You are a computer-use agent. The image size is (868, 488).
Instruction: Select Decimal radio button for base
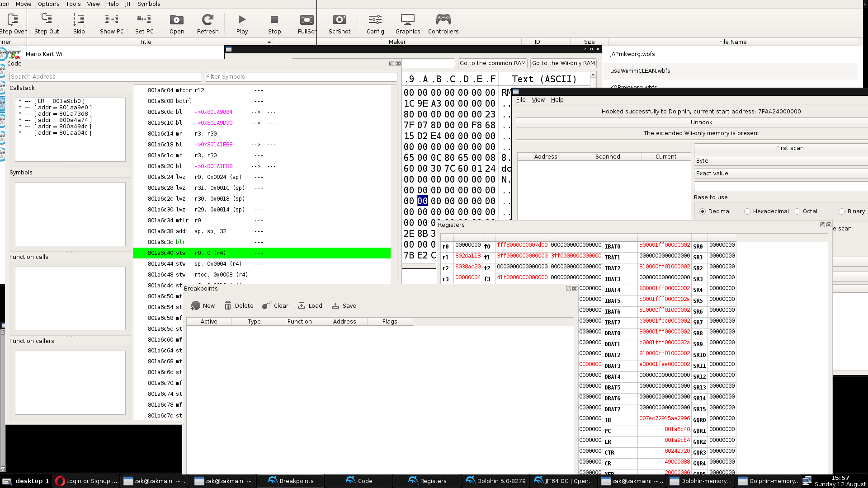pyautogui.click(x=702, y=211)
